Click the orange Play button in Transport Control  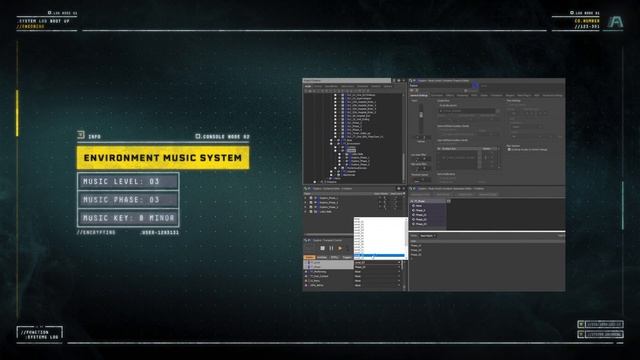pyautogui.click(x=340, y=248)
